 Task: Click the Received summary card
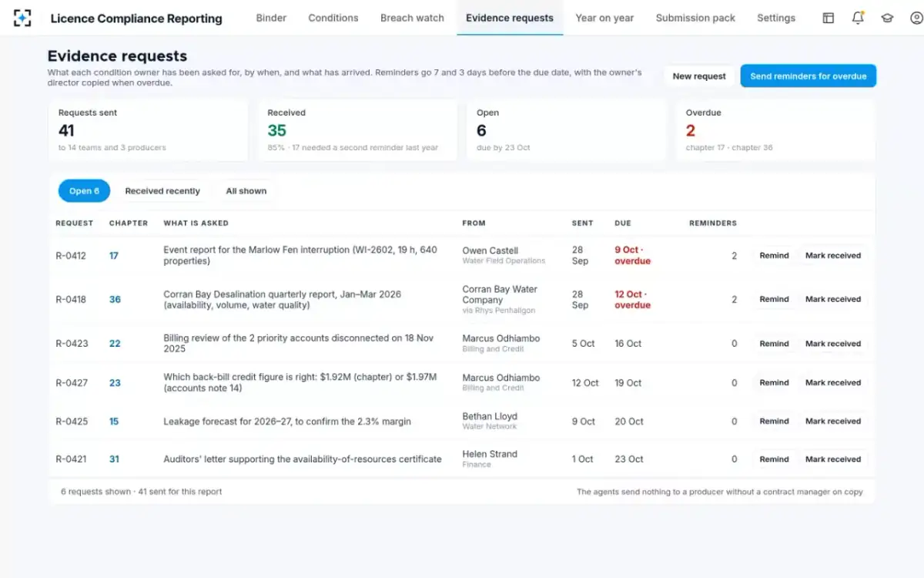tap(357, 130)
